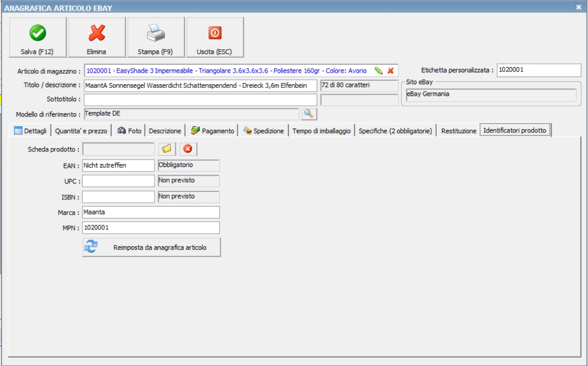Click the Elimina red X button
This screenshot has height=366, width=588.
coord(96,37)
